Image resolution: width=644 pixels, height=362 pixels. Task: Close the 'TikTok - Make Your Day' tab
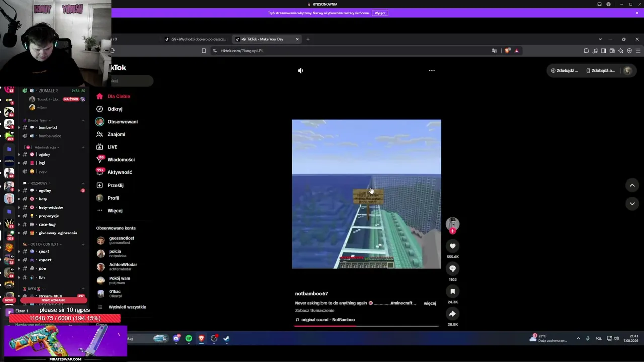[x=297, y=39]
